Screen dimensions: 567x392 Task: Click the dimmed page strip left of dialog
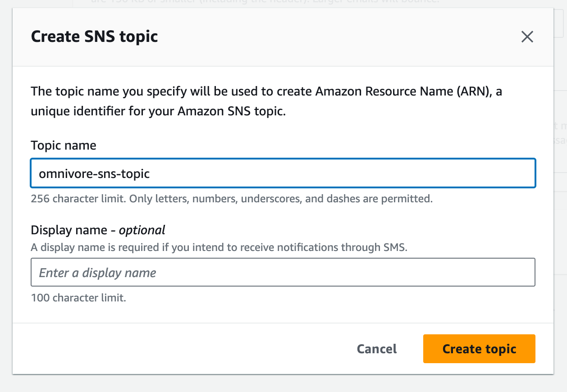pyautogui.click(x=6, y=203)
